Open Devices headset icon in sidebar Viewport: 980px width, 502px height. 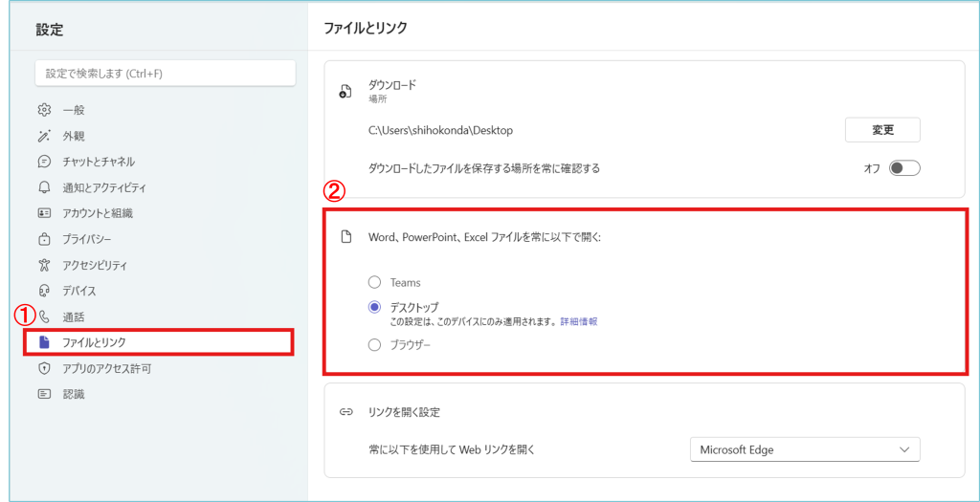coord(43,291)
